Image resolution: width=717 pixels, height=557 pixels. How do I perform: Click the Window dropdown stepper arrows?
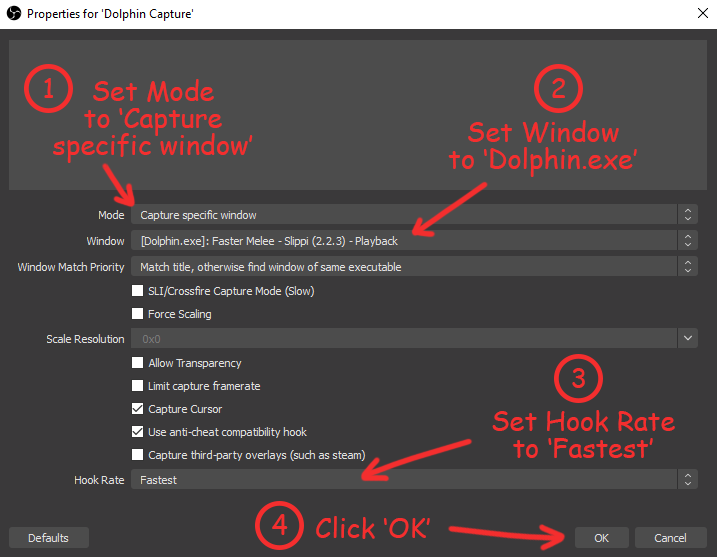(x=688, y=241)
